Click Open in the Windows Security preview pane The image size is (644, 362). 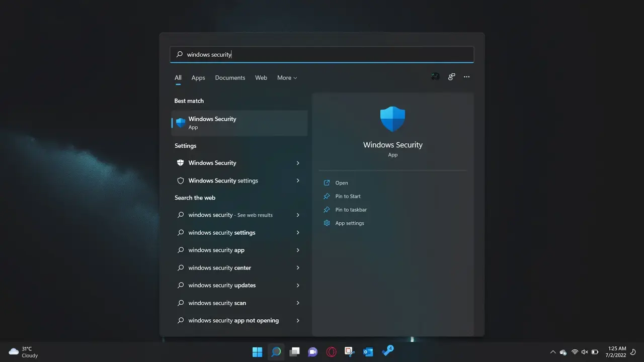pos(342,183)
